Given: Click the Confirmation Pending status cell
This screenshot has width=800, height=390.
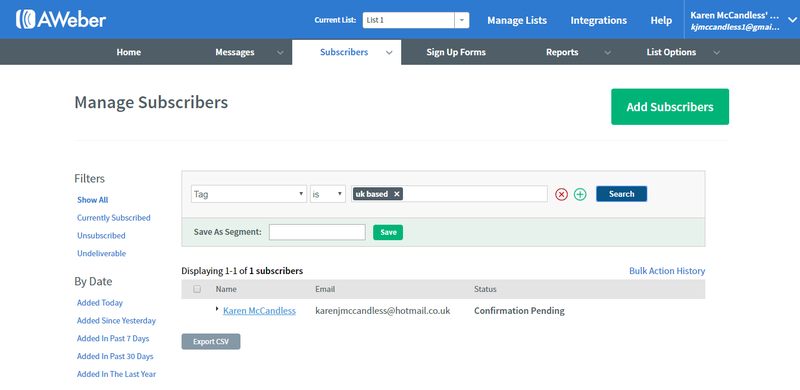Looking at the screenshot, I should click(x=519, y=310).
